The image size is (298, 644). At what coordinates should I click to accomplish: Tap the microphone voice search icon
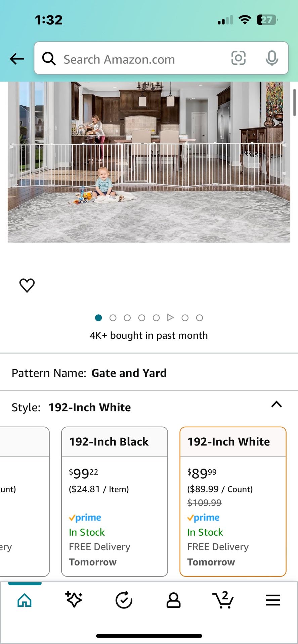271,58
